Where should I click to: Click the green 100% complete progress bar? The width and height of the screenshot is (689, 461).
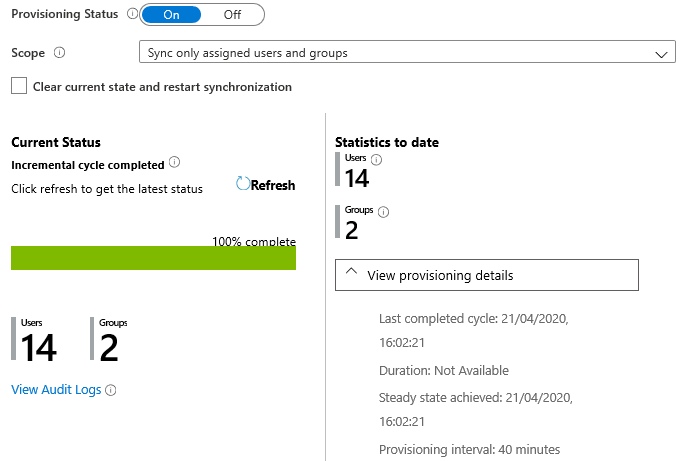click(x=153, y=258)
